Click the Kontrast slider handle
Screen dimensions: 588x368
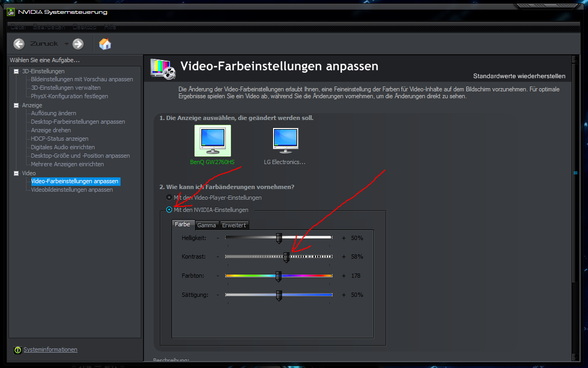pyautogui.click(x=286, y=256)
